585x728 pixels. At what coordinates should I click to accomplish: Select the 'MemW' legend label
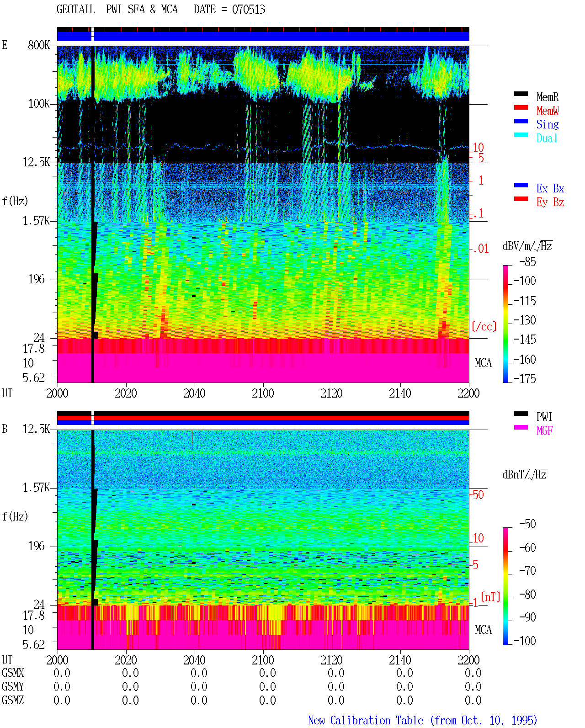548,111
